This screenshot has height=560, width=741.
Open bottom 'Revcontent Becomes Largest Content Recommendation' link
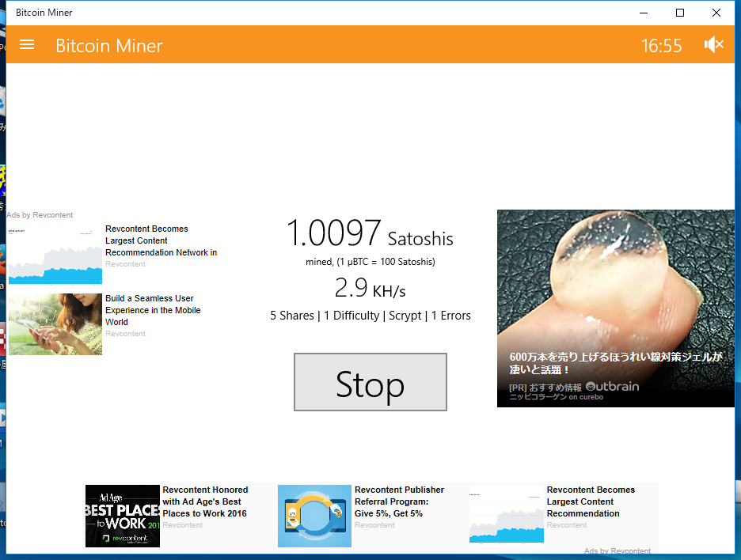tap(591, 501)
